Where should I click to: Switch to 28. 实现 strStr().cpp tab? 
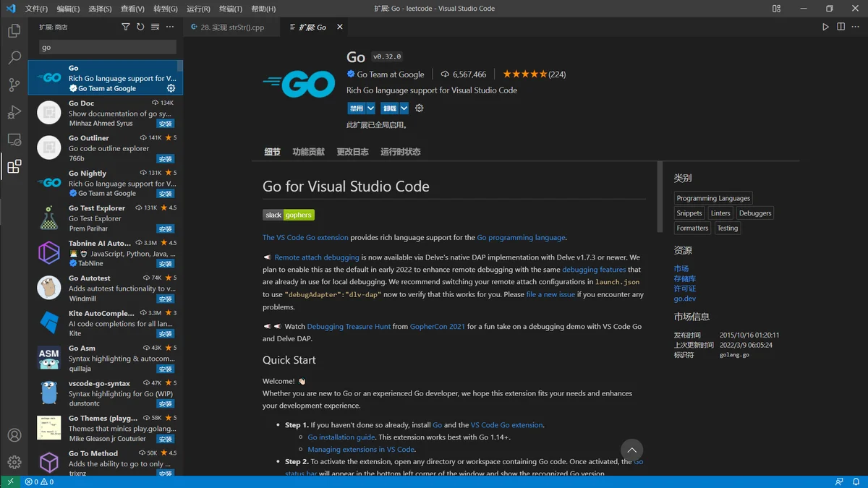(231, 27)
